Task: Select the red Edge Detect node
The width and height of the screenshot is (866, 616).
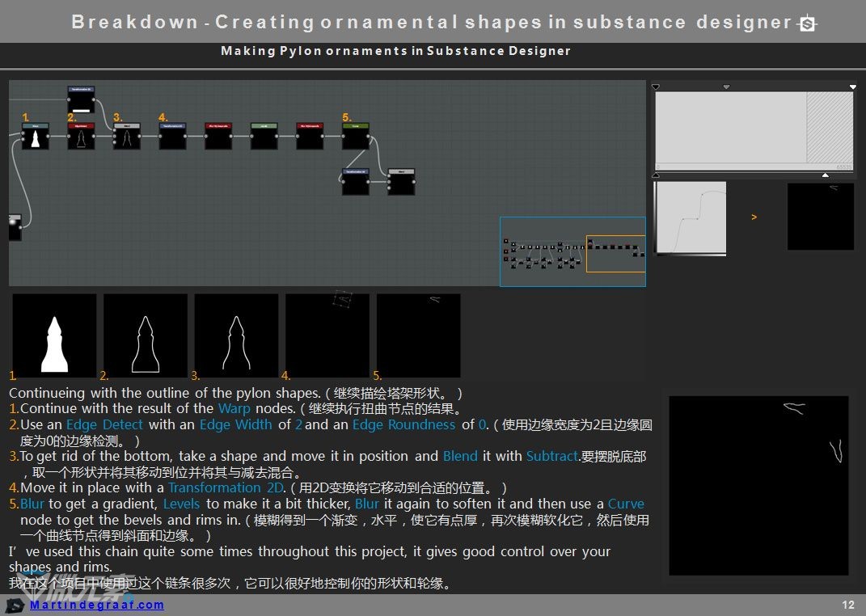Action: click(x=81, y=136)
